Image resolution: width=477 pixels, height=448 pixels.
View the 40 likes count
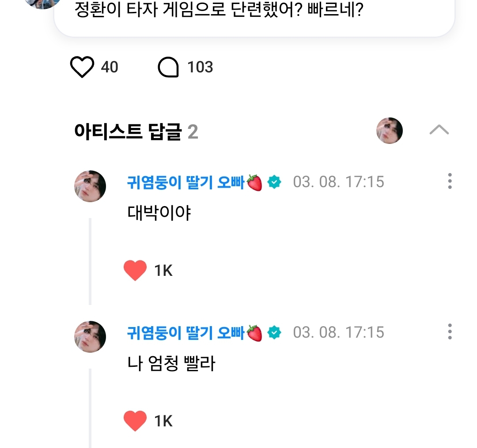pyautogui.click(x=110, y=68)
